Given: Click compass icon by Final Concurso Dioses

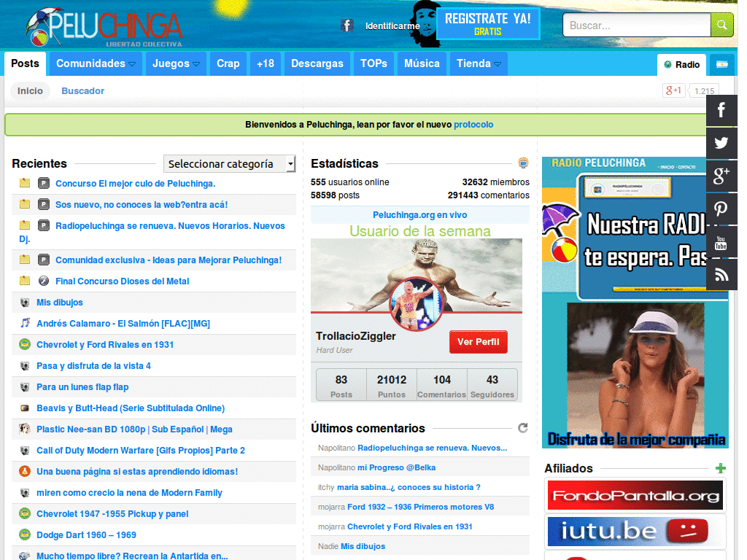Looking at the screenshot, I should point(44,281).
